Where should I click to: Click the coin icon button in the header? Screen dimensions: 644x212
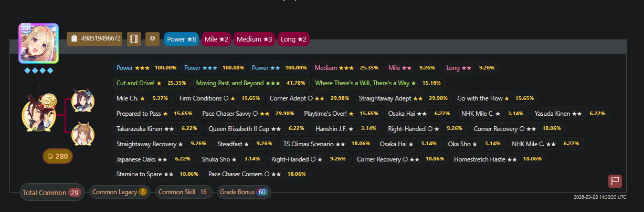(152, 39)
